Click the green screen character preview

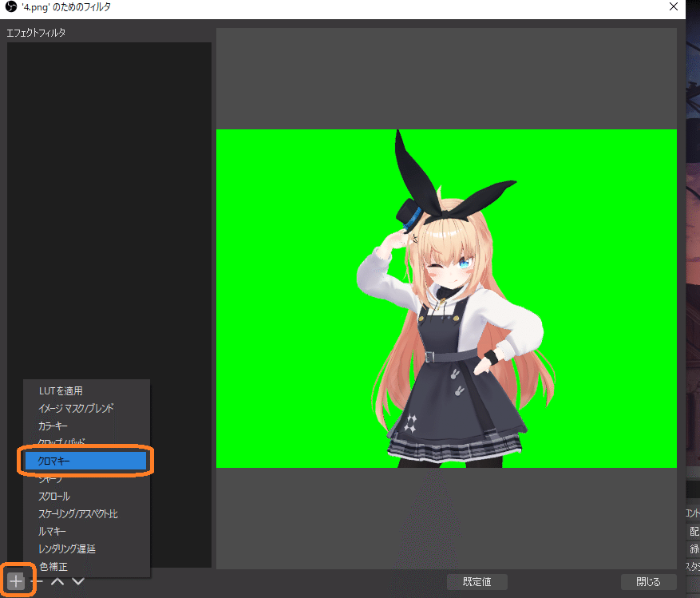pos(446,299)
